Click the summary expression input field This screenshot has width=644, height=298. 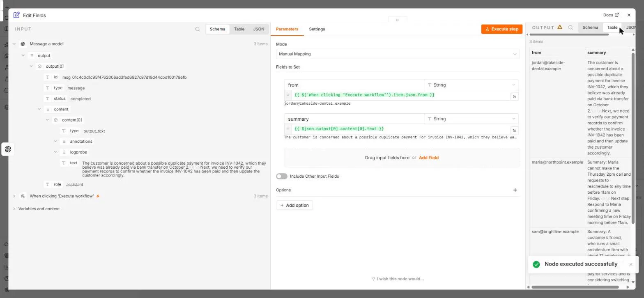point(401,129)
